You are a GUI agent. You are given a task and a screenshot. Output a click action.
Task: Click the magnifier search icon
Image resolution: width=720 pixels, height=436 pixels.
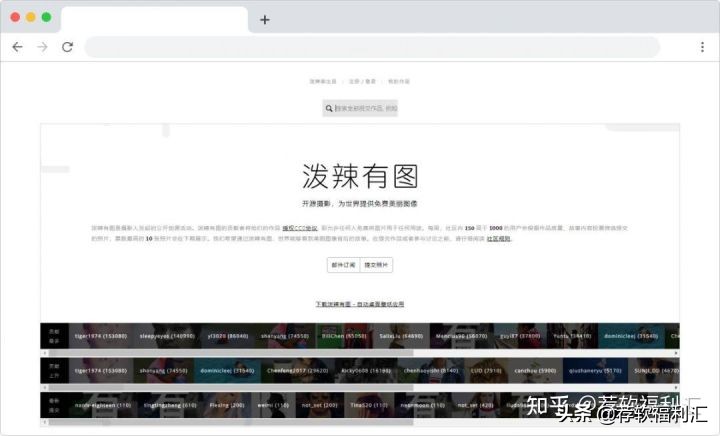coord(329,109)
